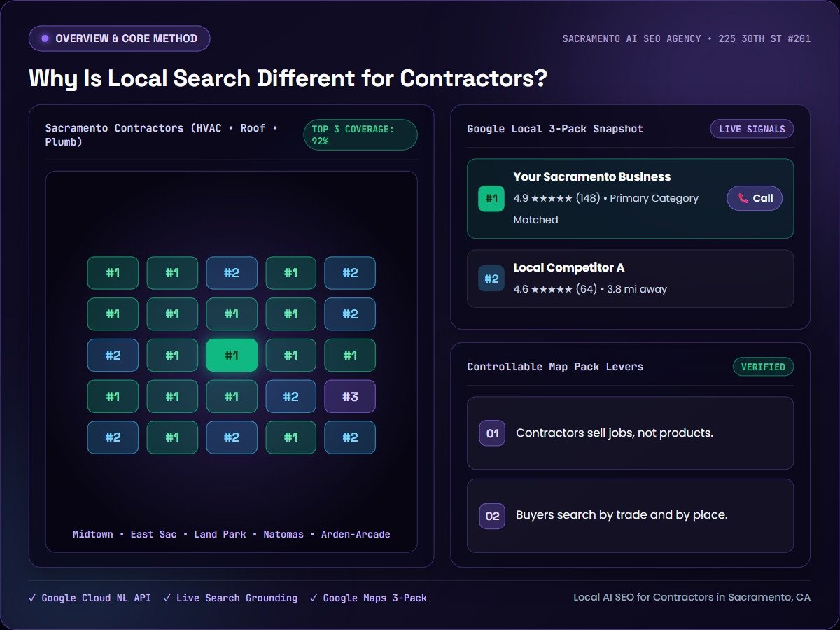Tap the Call button
Image resolution: width=840 pixels, height=630 pixels.
tap(755, 198)
